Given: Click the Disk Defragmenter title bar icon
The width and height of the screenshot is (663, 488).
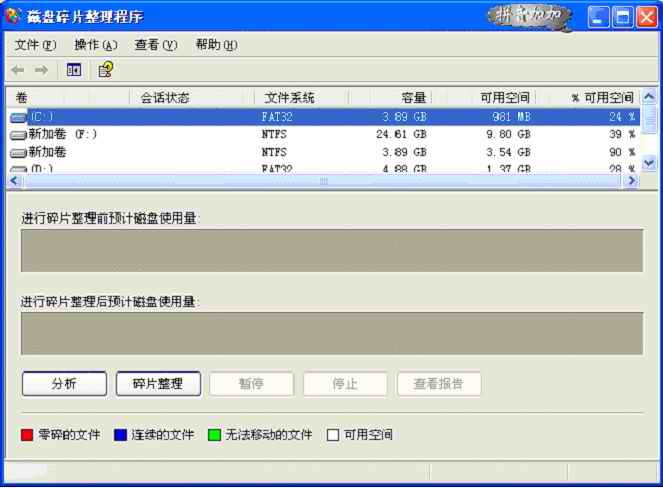Looking at the screenshot, I should [12, 16].
